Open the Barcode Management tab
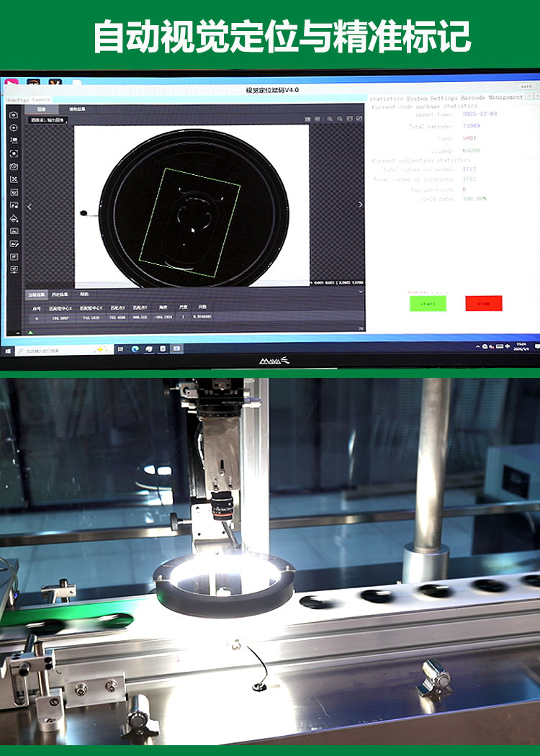This screenshot has height=756, width=540. pyautogui.click(x=491, y=97)
